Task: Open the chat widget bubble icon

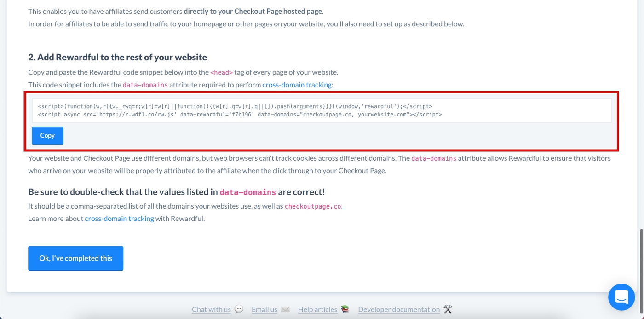Action: (x=621, y=297)
